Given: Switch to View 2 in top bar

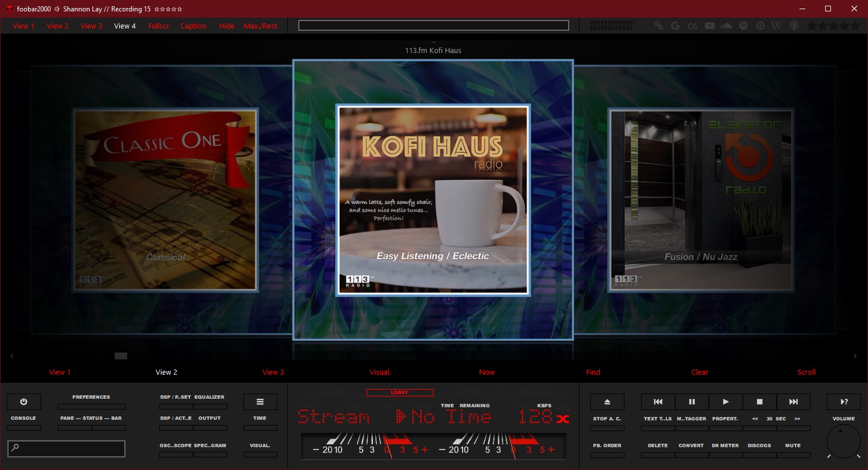Looking at the screenshot, I should [58, 26].
